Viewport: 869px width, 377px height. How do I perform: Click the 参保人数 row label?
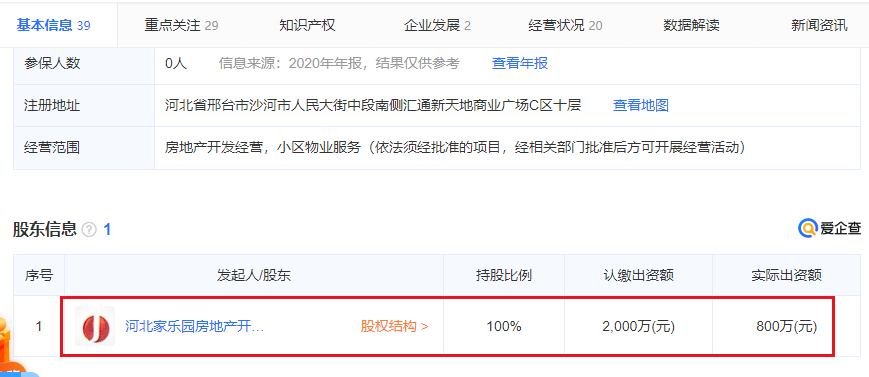pyautogui.click(x=52, y=63)
